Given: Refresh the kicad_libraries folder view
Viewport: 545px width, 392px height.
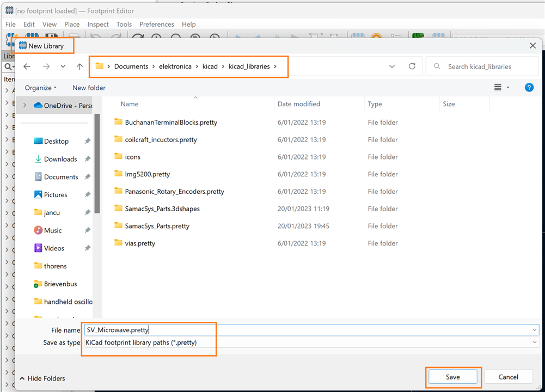Looking at the screenshot, I should click(x=412, y=66).
